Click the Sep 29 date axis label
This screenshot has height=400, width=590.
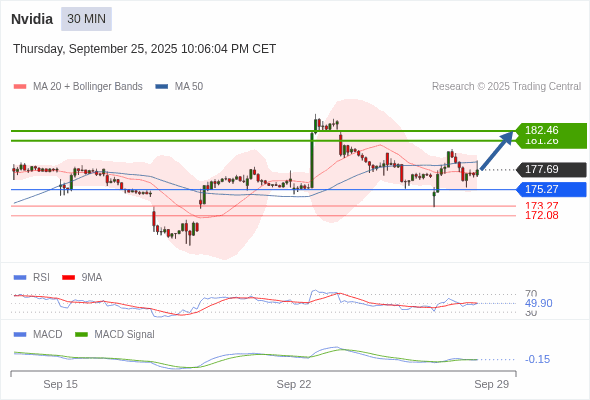(491, 384)
